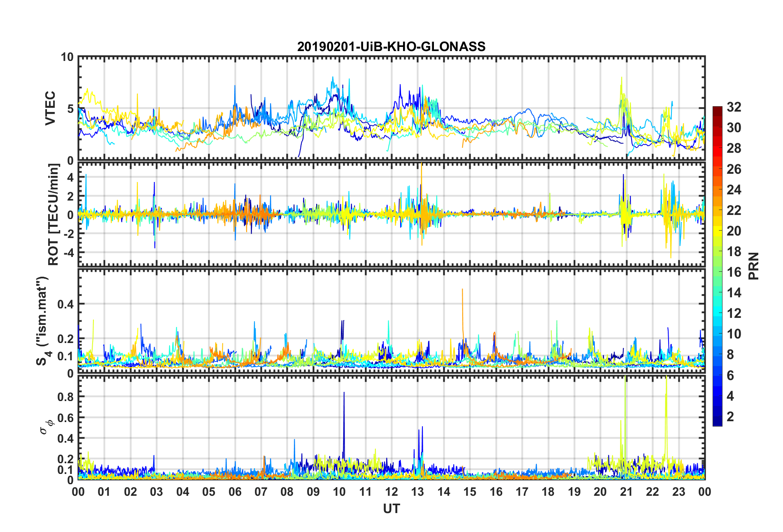The width and height of the screenshot is (783, 532).
Task: Click the PRN colorbar gradient
Action: [717, 266]
